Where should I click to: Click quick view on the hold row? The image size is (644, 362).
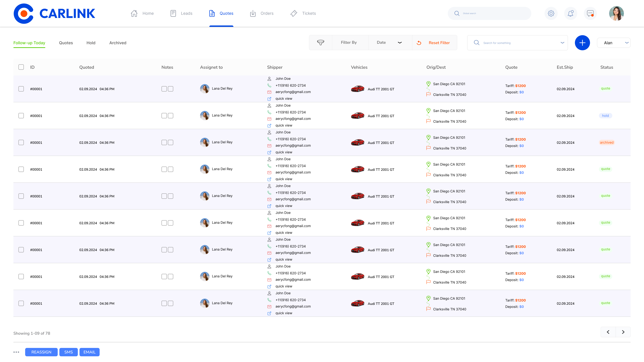284,125
